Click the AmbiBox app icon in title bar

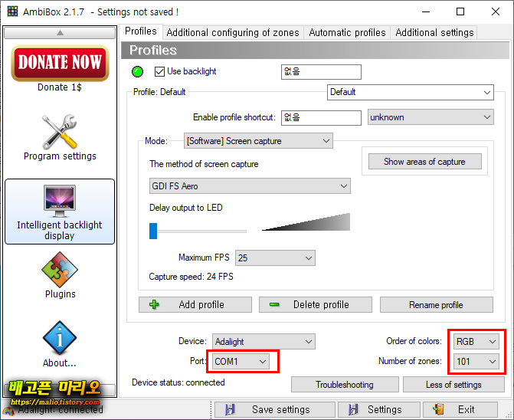point(12,11)
